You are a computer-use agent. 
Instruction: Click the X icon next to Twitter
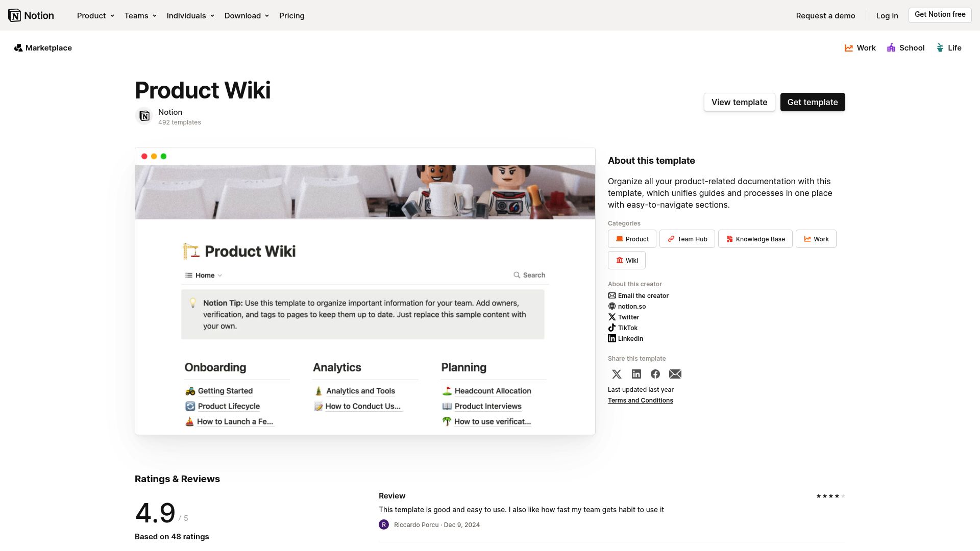(612, 317)
